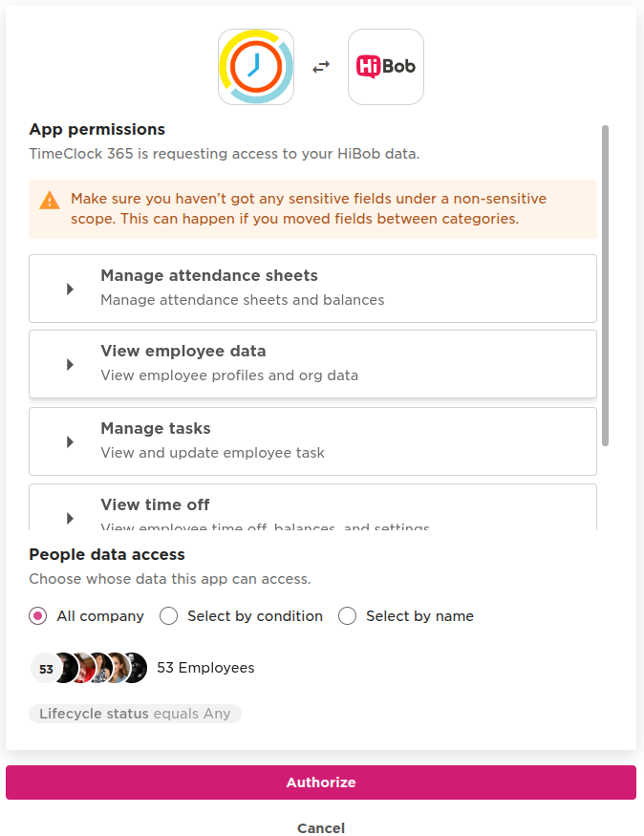
Task: Expand Manage attendance sheets arrow
Action: (70, 289)
